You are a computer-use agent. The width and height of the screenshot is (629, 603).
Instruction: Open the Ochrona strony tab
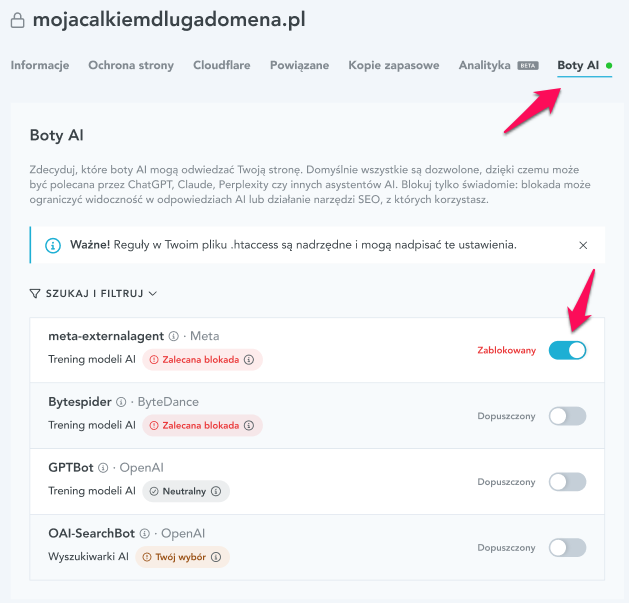point(131,65)
